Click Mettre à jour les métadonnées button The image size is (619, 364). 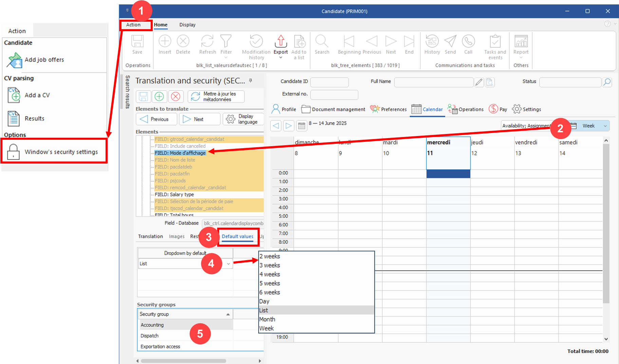tap(216, 97)
